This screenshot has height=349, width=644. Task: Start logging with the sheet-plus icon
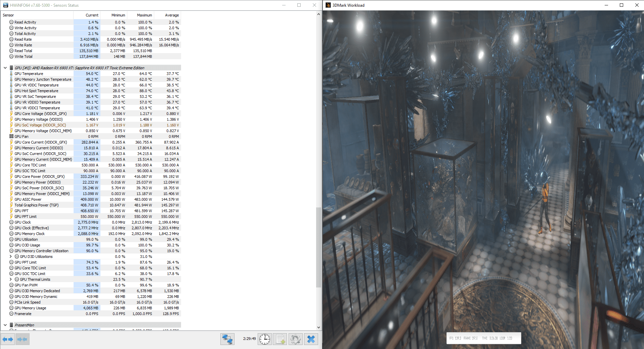pyautogui.click(x=280, y=339)
